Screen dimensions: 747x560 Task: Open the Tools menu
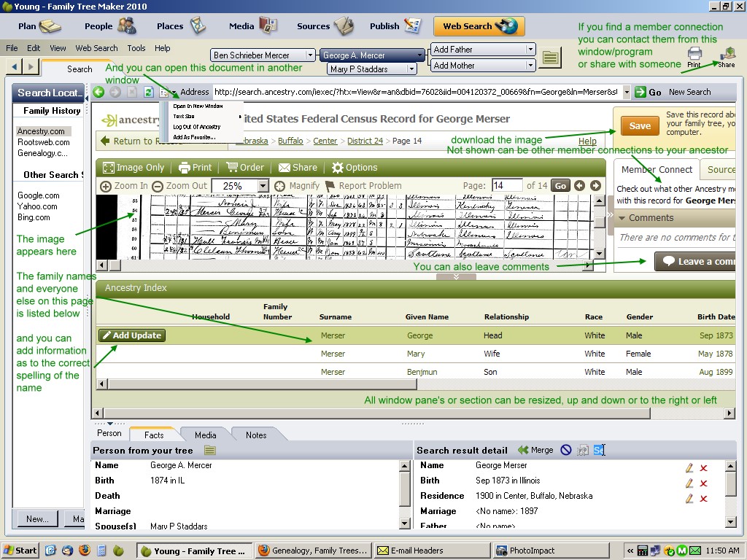[136, 48]
